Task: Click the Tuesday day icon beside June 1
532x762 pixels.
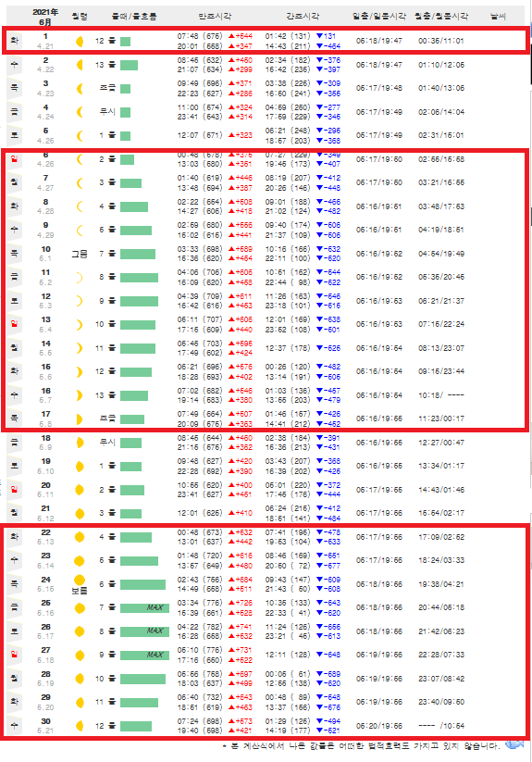Action: (15, 41)
